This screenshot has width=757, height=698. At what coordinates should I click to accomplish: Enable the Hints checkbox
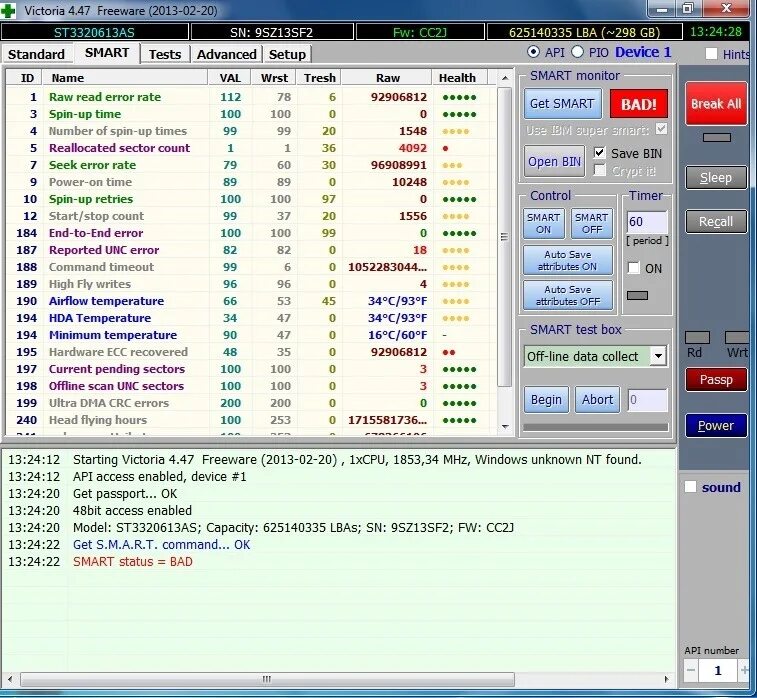(x=711, y=54)
